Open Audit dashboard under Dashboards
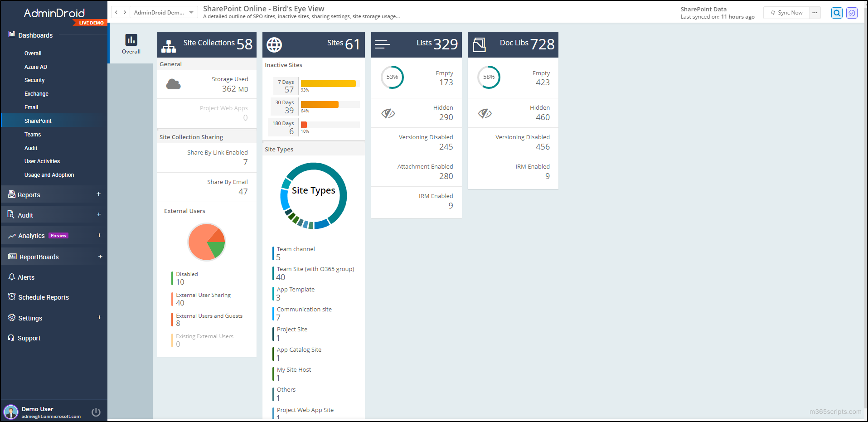This screenshot has height=422, width=868. click(x=31, y=148)
